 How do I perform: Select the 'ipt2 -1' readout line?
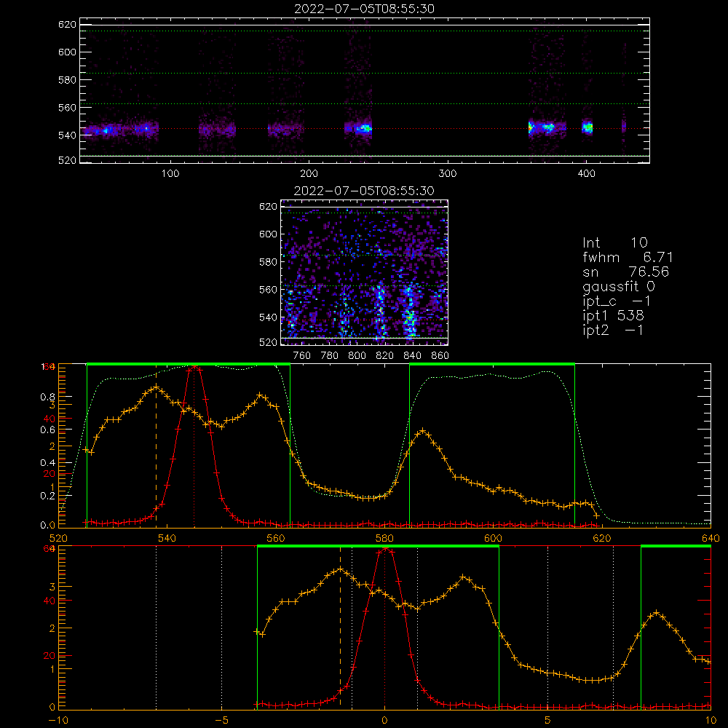coord(613,330)
